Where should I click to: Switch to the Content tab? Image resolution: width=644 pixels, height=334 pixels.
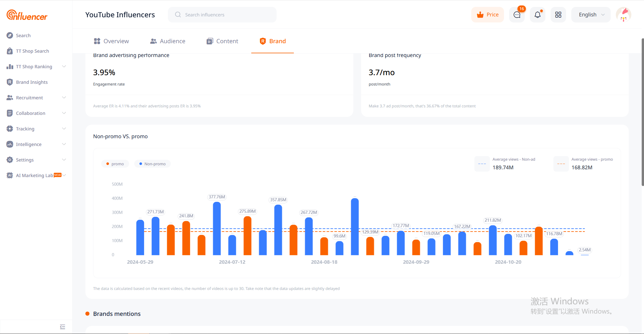[222, 41]
